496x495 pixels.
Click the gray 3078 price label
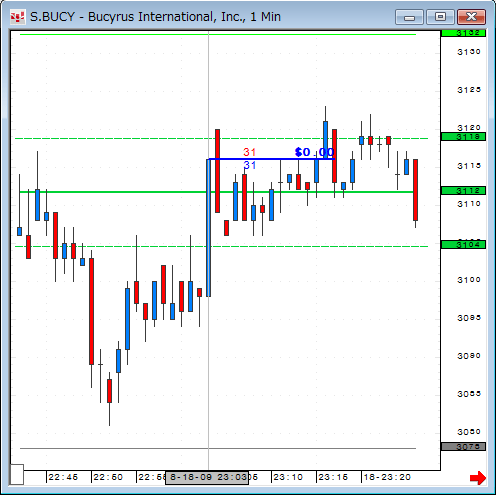coord(463,446)
